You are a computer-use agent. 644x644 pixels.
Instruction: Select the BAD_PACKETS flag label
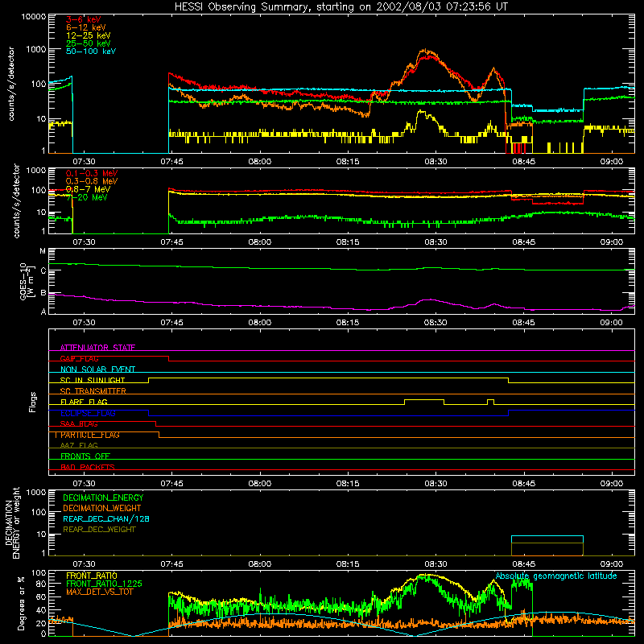point(88,467)
